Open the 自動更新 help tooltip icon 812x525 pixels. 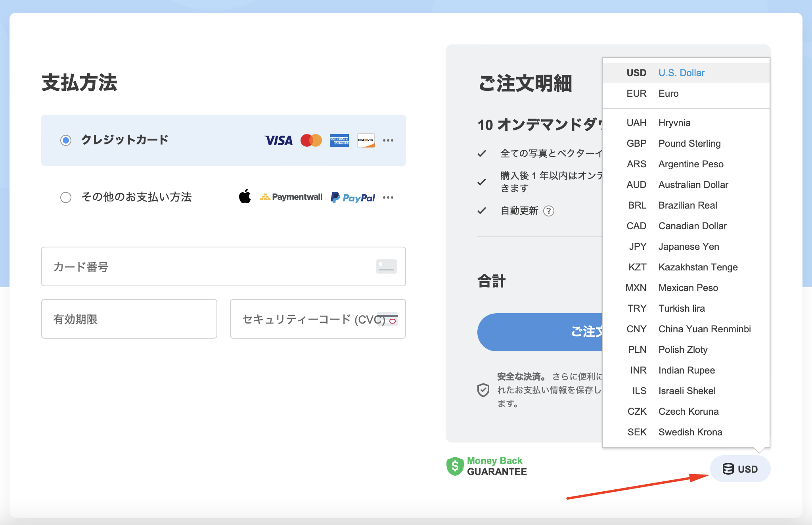click(549, 211)
